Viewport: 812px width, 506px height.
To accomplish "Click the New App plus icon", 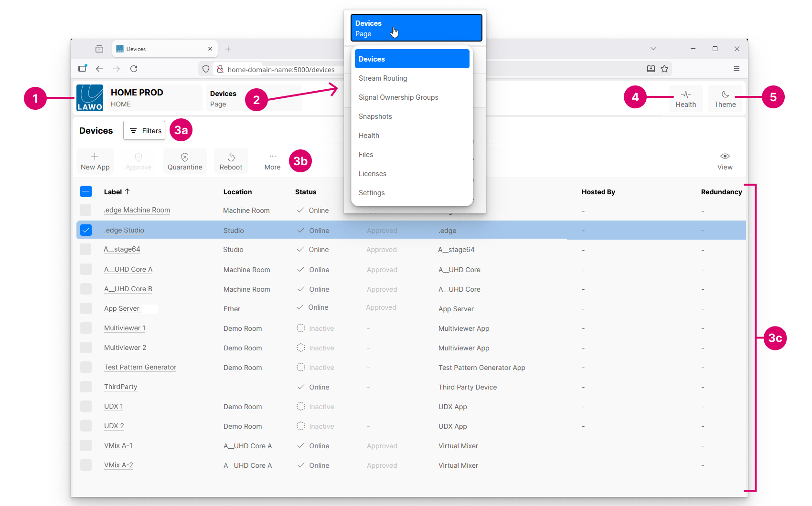I will pyautogui.click(x=95, y=157).
